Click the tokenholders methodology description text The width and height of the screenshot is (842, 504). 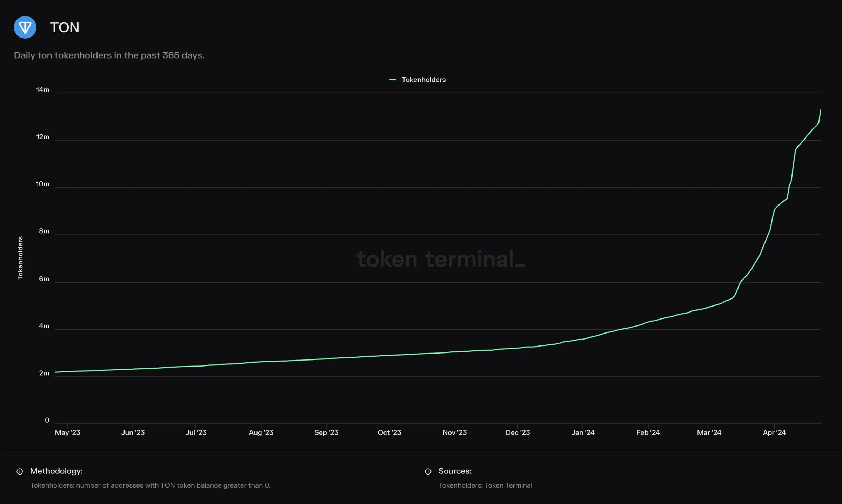(x=150, y=485)
